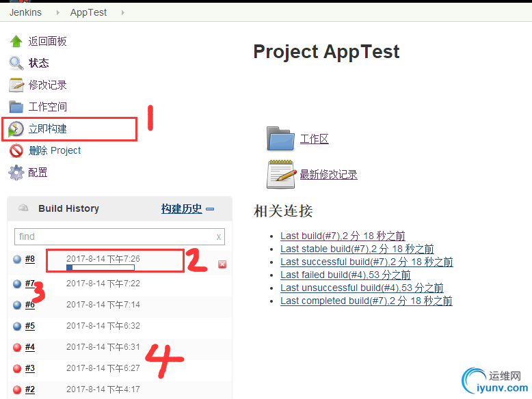Open build #4 link
Screen dimensions: 532x399
(30, 347)
